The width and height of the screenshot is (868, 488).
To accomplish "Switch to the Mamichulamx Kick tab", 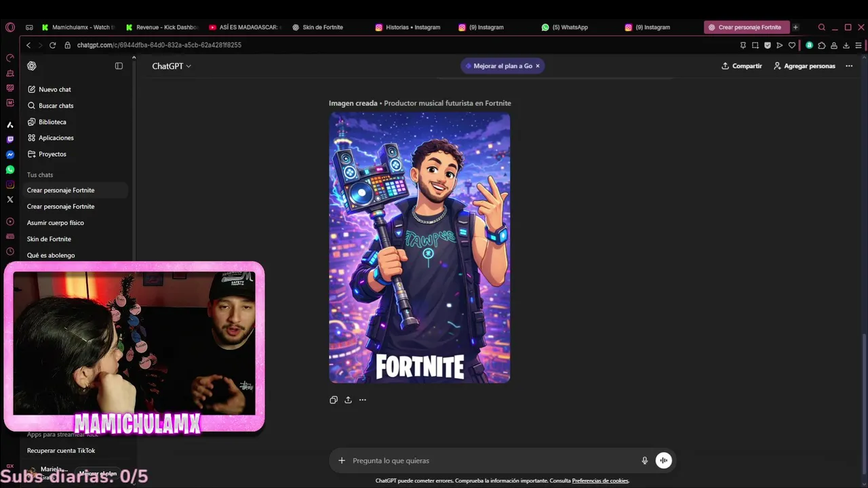I will coord(77,27).
